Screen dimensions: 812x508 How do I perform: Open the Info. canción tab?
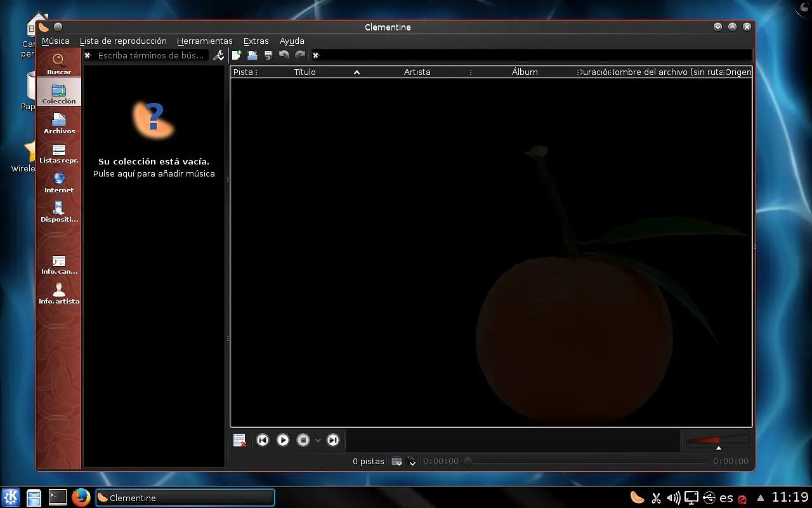click(59, 264)
